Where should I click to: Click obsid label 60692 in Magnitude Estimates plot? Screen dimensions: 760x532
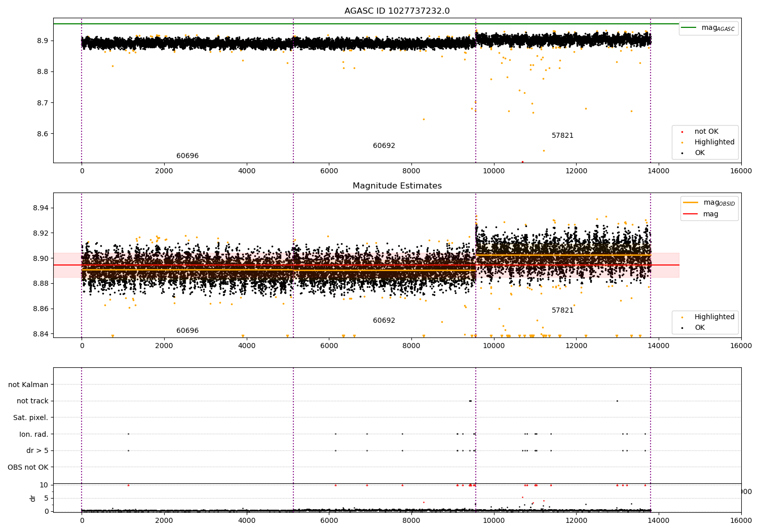click(x=384, y=321)
